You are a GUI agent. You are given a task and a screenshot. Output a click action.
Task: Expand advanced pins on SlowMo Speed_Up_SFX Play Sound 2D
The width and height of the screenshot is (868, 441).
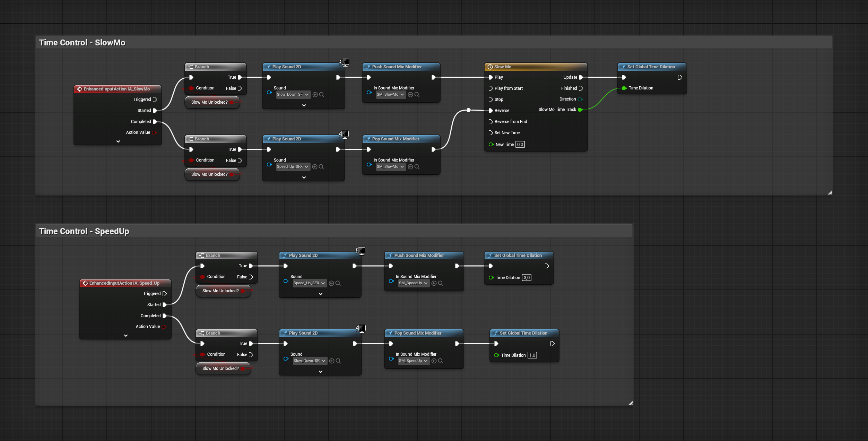304,178
